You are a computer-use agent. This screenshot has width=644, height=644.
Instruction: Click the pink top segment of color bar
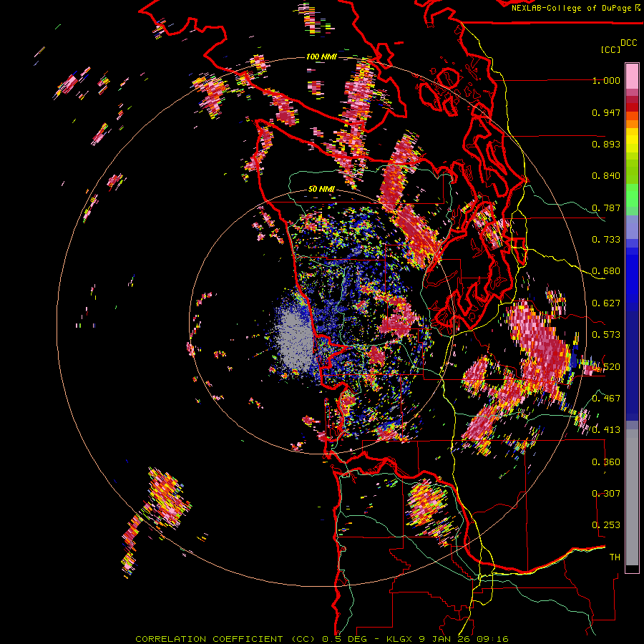(632, 76)
